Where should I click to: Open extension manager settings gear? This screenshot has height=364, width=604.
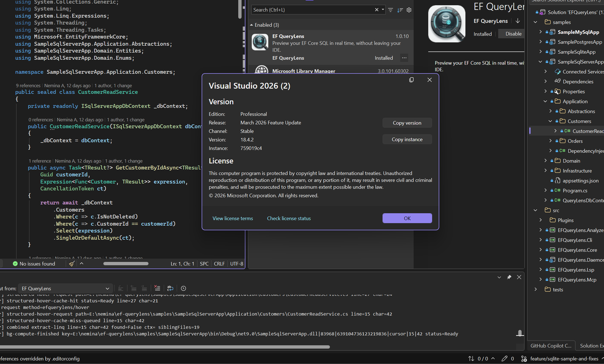click(409, 10)
